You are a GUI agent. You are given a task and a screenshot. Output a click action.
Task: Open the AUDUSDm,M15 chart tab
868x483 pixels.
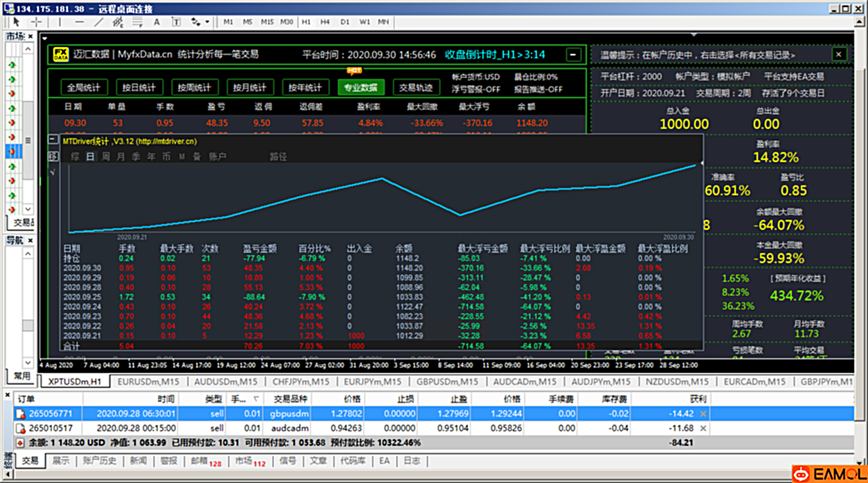(x=226, y=381)
